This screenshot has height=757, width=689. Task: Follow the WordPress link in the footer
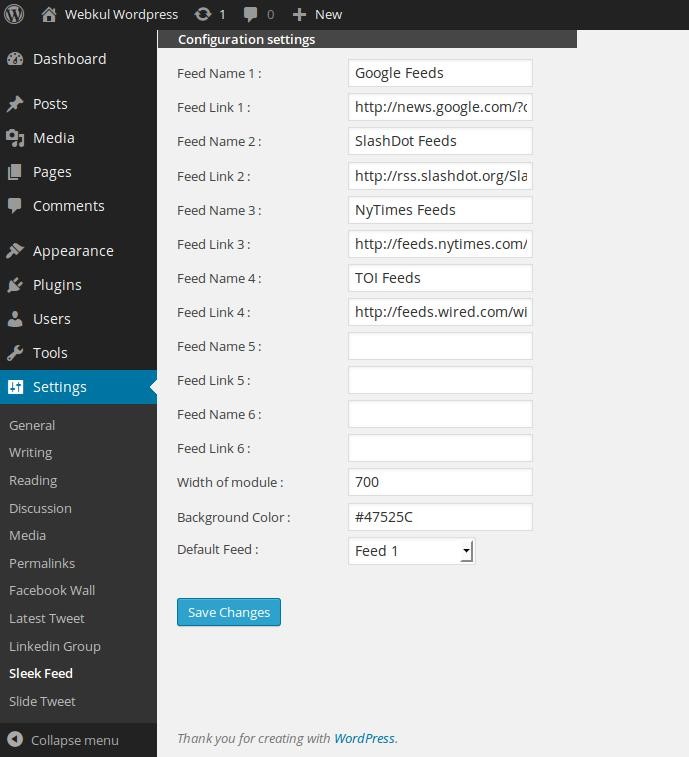(365, 738)
